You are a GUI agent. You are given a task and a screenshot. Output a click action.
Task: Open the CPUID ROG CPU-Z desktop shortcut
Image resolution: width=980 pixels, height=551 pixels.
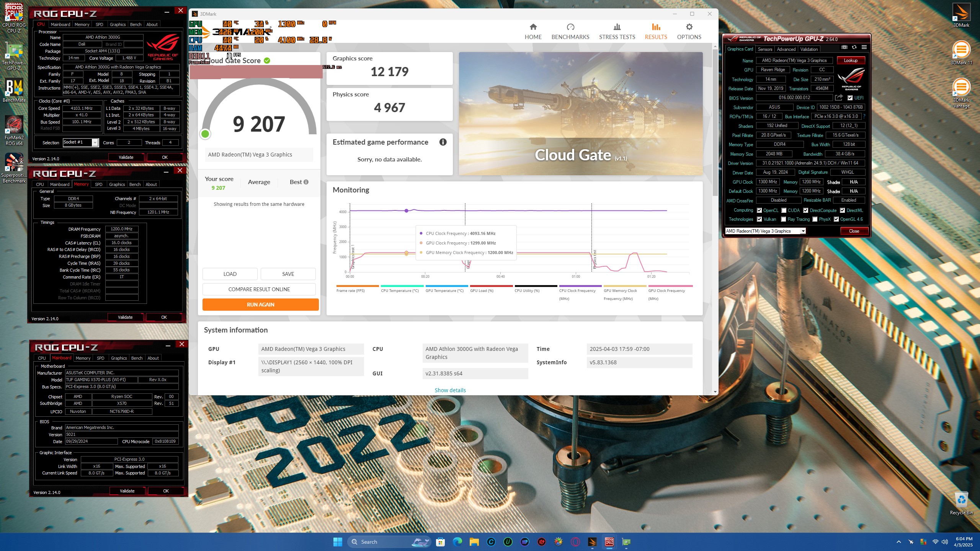click(14, 18)
